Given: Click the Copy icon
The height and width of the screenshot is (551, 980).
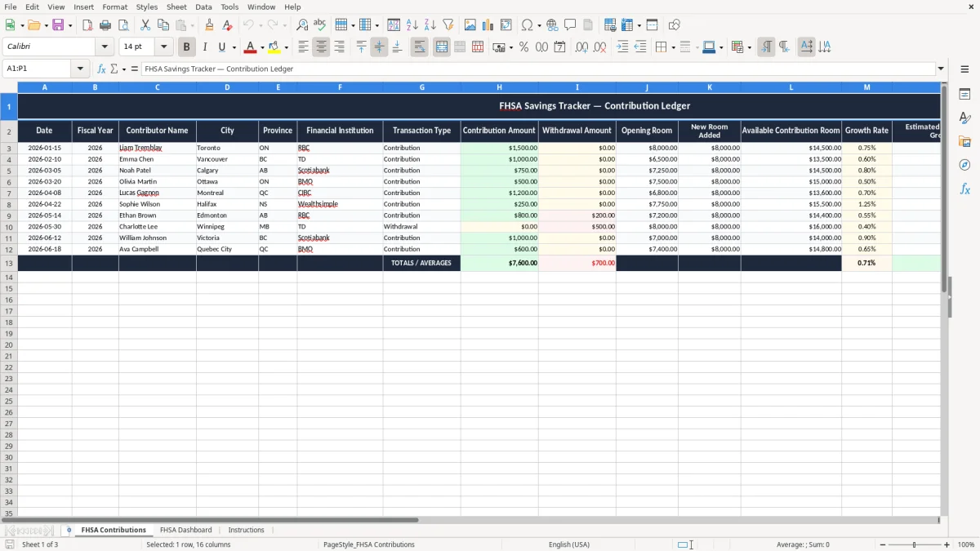Looking at the screenshot, I should [x=163, y=25].
